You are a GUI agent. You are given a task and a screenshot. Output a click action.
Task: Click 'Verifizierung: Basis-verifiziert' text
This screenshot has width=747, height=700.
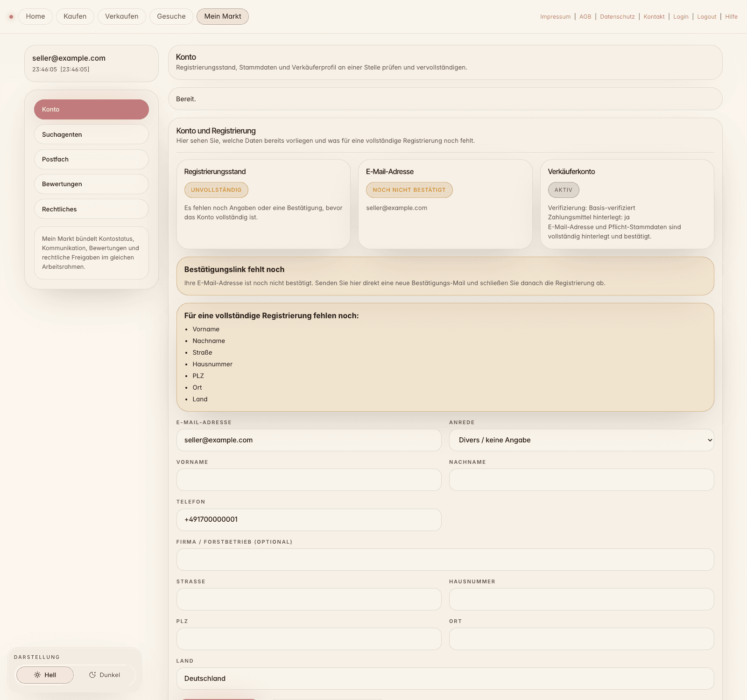pos(592,208)
